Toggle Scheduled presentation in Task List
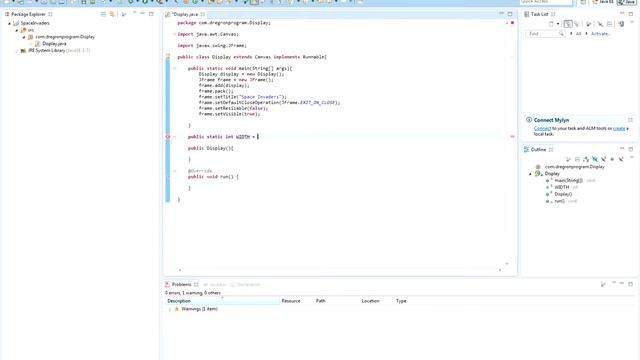Screen dimensions: 640x360 (577, 24)
